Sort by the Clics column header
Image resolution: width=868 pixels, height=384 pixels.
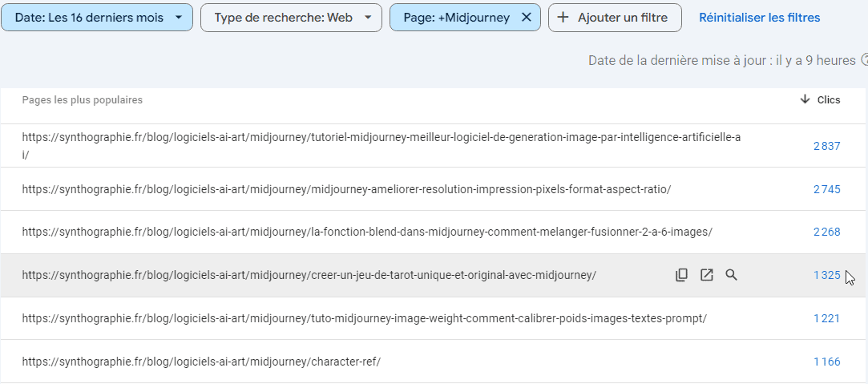[829, 100]
